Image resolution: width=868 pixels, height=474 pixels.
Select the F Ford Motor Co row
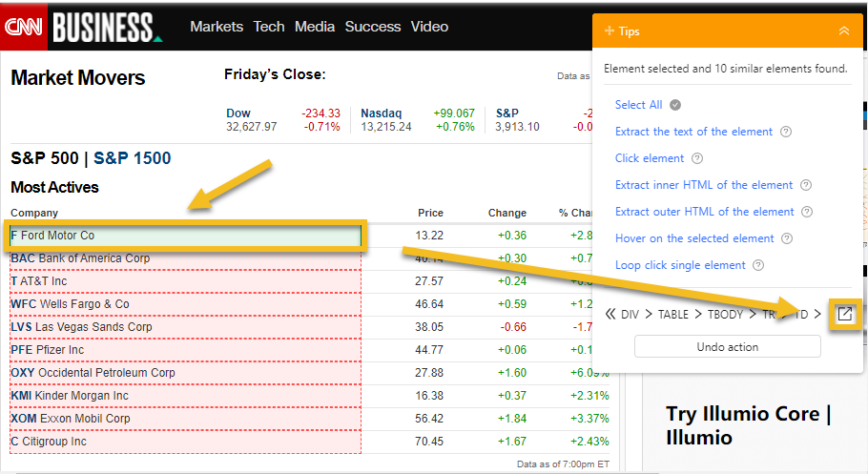[185, 236]
